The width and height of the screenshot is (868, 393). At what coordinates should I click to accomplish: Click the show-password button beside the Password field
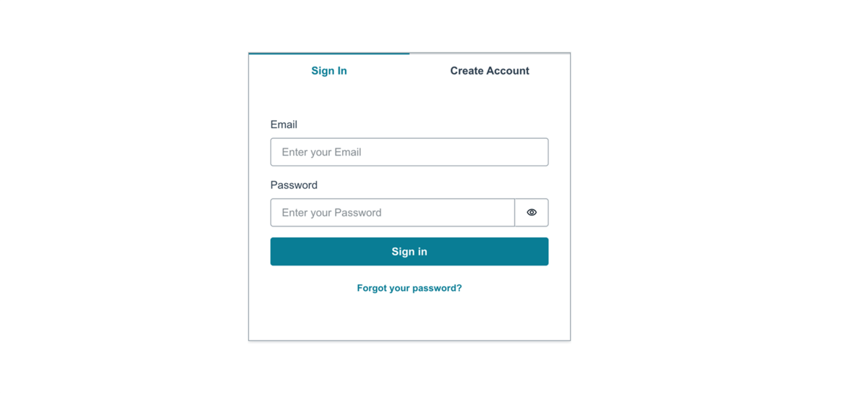point(532,213)
